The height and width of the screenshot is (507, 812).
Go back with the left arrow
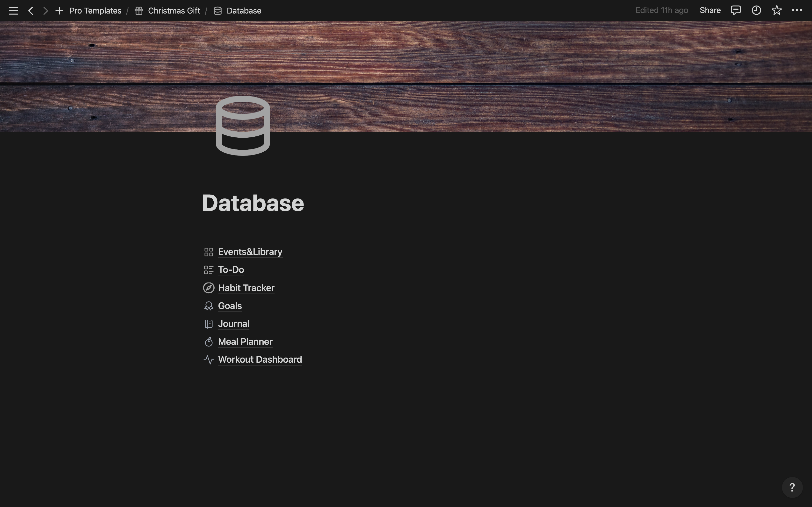click(x=30, y=11)
